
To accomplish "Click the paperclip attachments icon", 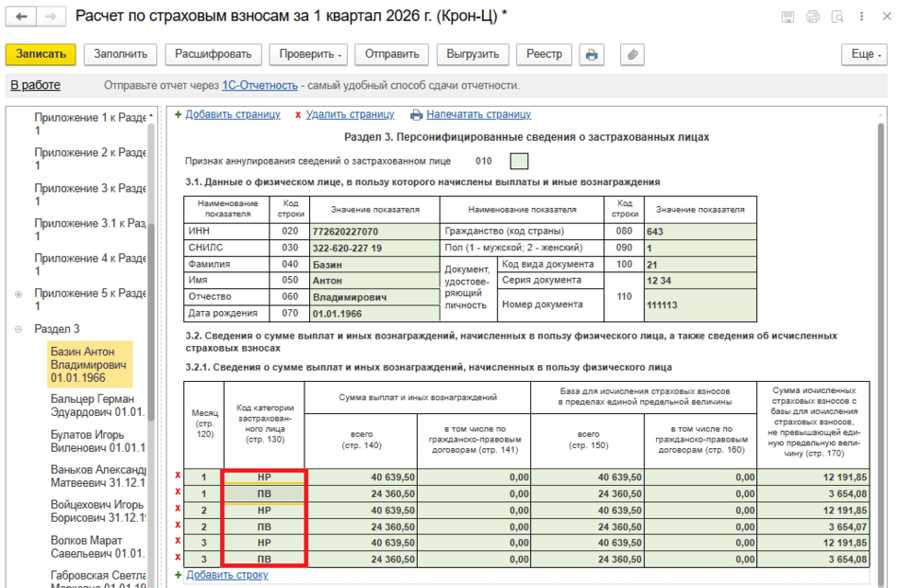I will click(632, 55).
